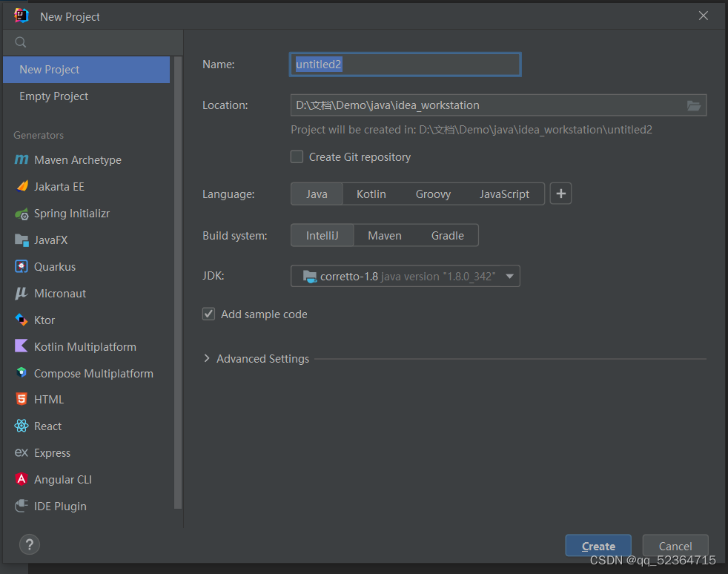
Task: Browse for location with folder icon
Action: pos(694,105)
